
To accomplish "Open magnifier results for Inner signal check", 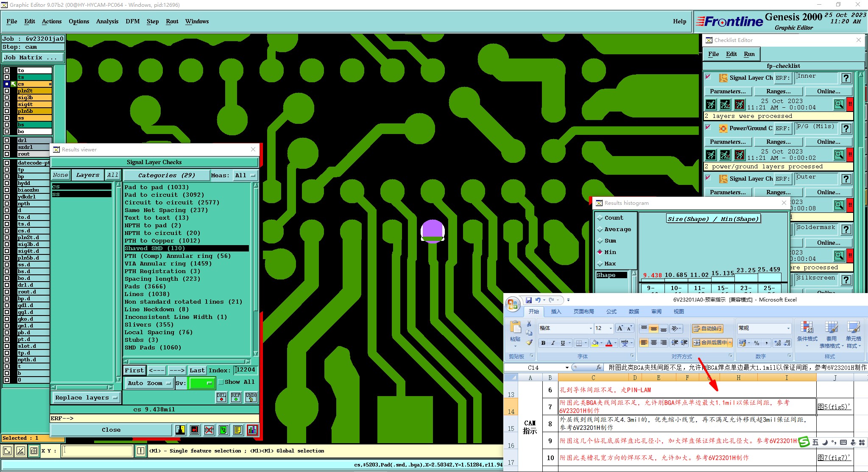I will 839,104.
